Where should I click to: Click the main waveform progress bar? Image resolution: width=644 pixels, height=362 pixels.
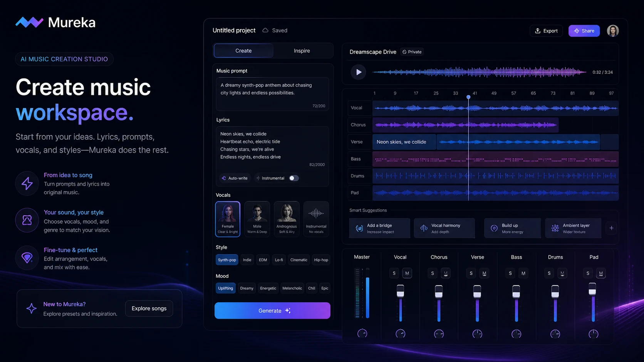pos(480,72)
